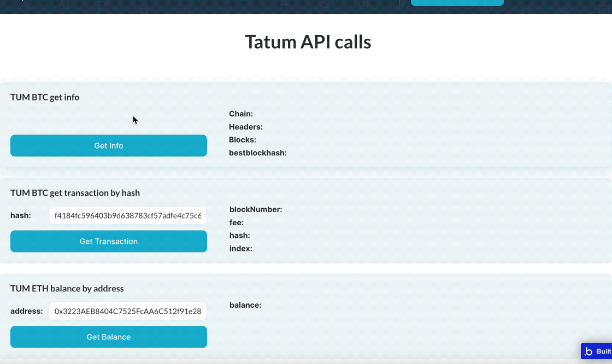The height and width of the screenshot is (364, 612).
Task: Click the Get Balance button
Action: (x=109, y=337)
